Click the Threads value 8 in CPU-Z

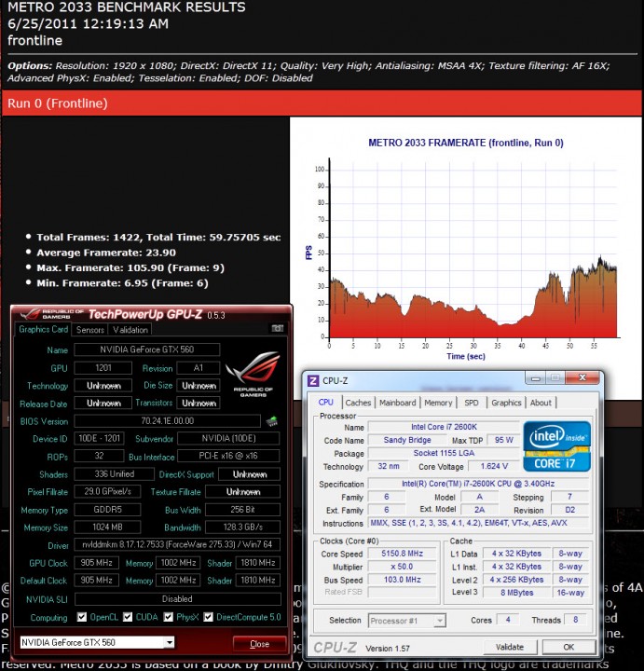pos(576,619)
